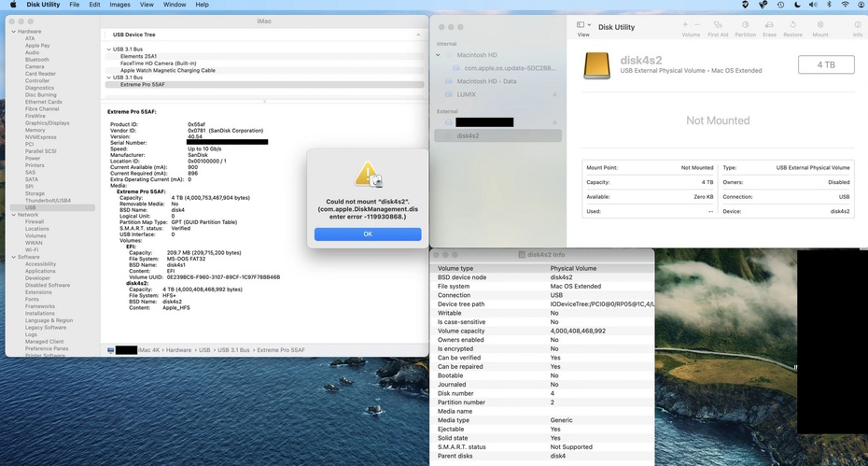Click the Info toolbar icon in Disk Utility
This screenshot has height=466, width=868.
[x=858, y=25]
